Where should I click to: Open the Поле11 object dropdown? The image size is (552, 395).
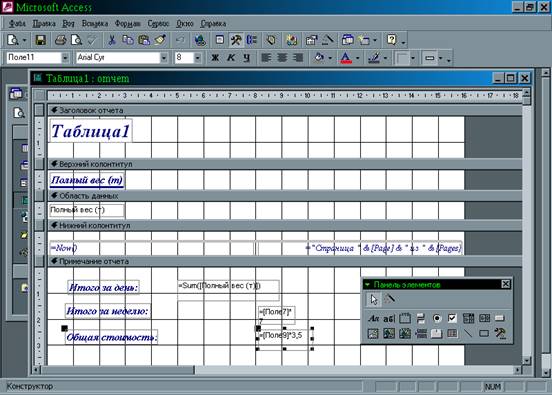pos(65,58)
